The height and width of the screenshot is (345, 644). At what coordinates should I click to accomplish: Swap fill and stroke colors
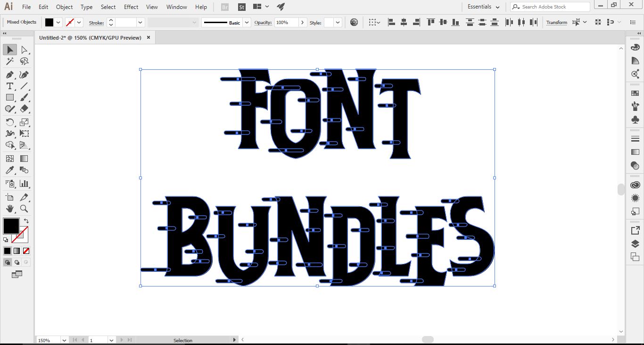click(x=26, y=220)
